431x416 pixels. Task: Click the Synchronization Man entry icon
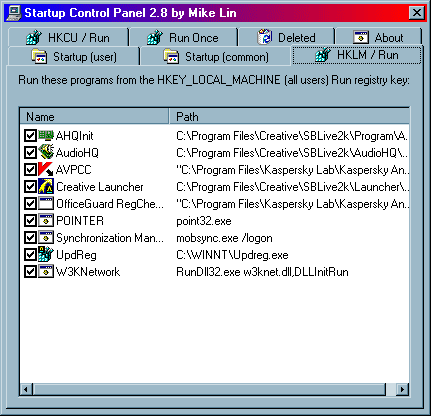pyautogui.click(x=46, y=237)
